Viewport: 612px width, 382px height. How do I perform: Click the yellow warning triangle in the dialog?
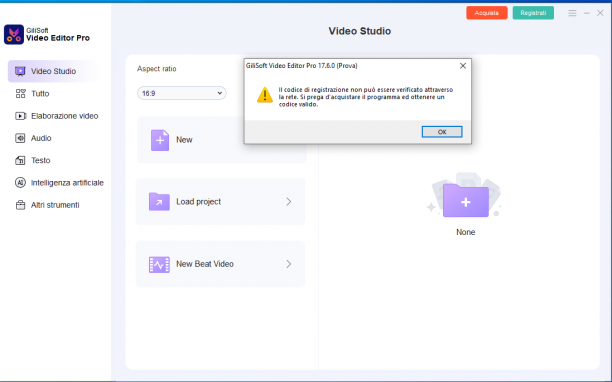tap(265, 95)
